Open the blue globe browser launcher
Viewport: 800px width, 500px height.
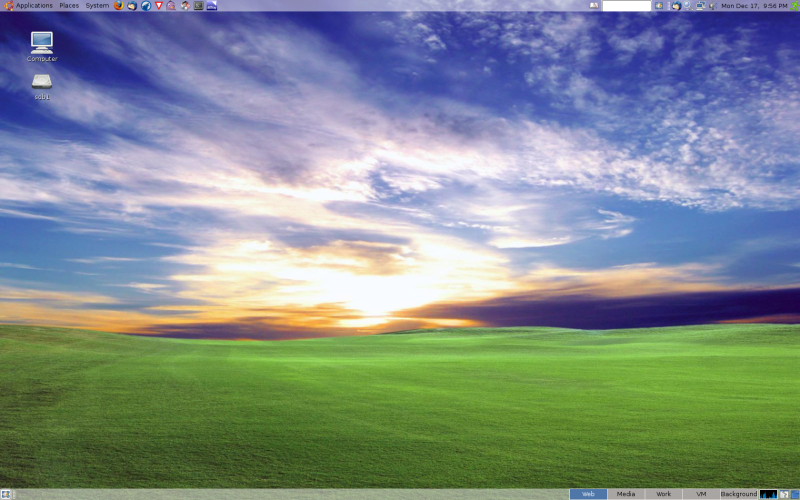point(146,6)
